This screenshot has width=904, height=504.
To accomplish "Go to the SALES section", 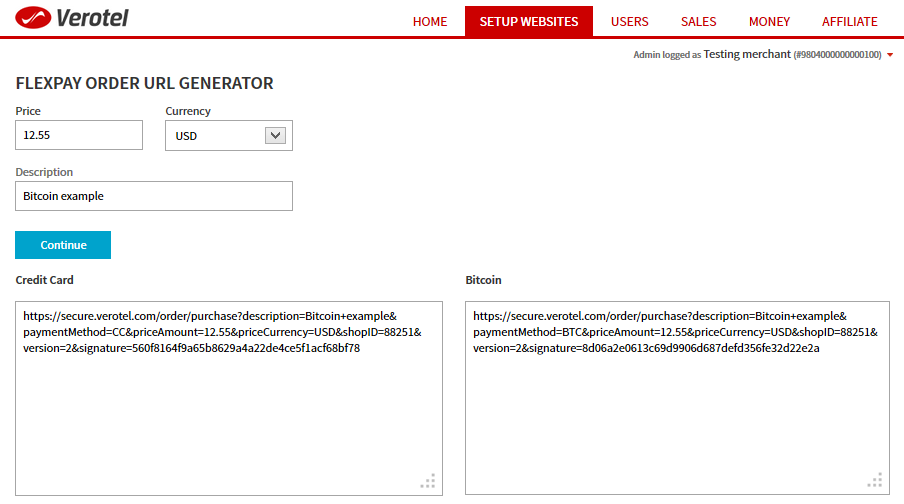I will tap(699, 22).
